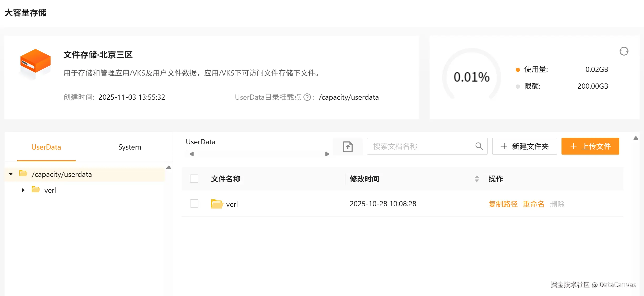Click 复制路径 link for verl

tap(503, 204)
